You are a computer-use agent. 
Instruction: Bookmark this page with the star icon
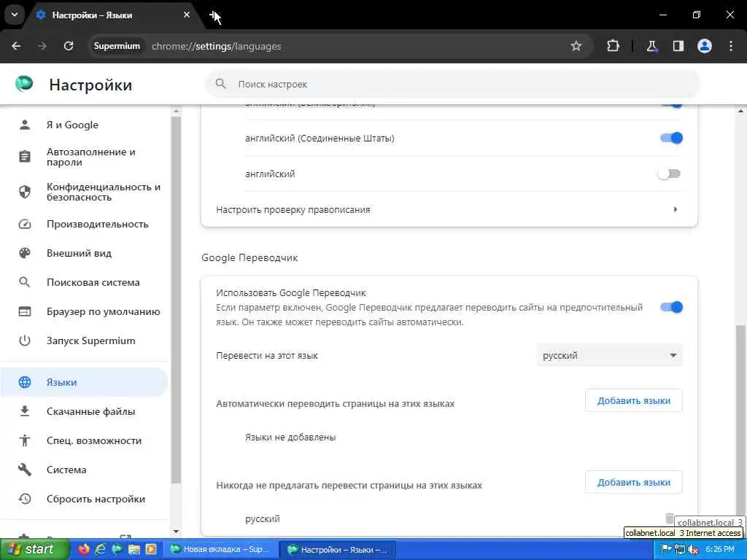(x=576, y=46)
